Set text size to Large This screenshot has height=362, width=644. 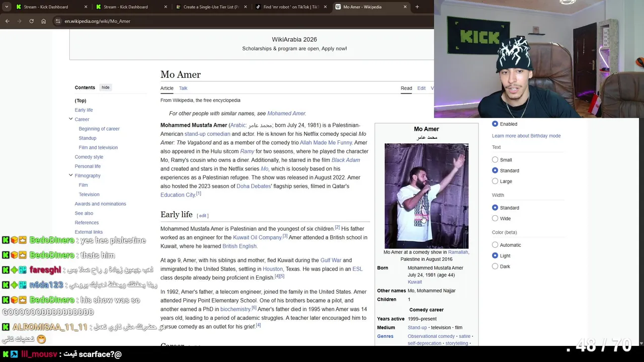tap(495, 181)
